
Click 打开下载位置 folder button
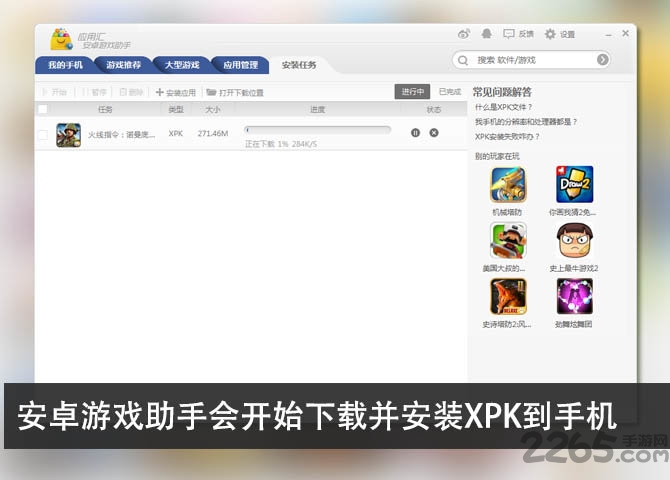click(235, 92)
